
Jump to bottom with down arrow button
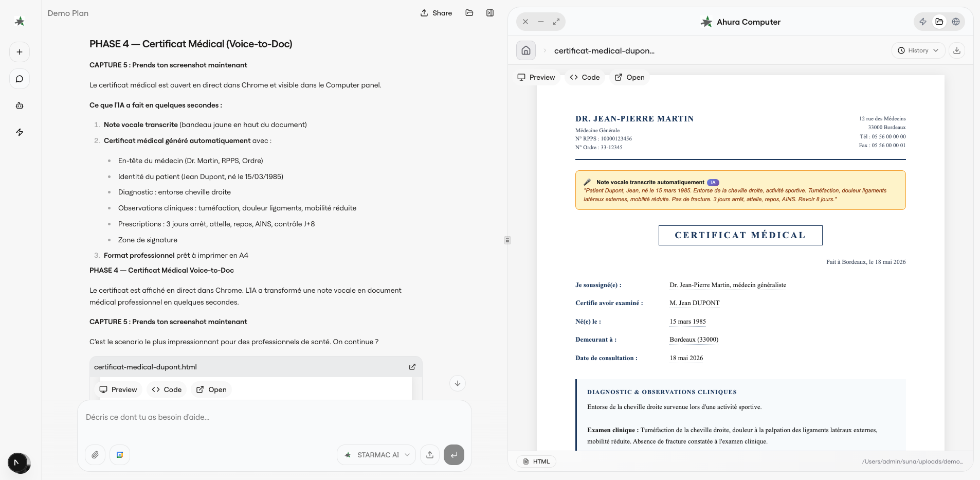click(x=458, y=383)
